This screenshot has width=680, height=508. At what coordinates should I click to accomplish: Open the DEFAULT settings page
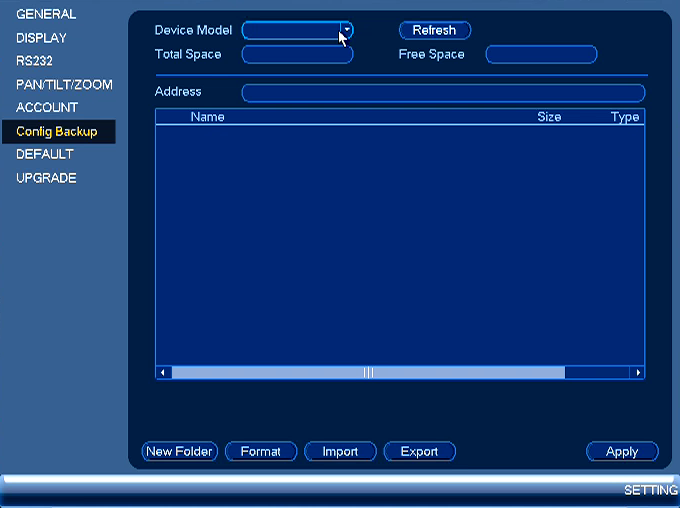(45, 154)
